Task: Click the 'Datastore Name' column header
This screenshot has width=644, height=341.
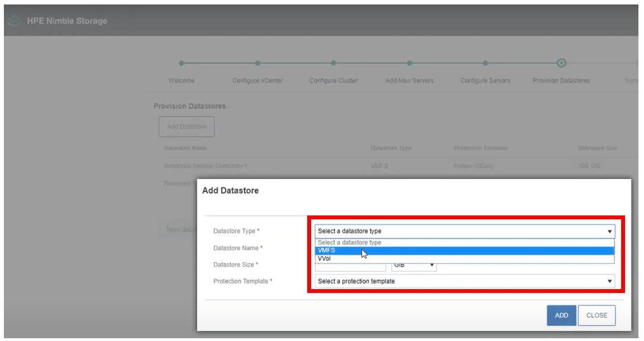Action: tap(186, 148)
